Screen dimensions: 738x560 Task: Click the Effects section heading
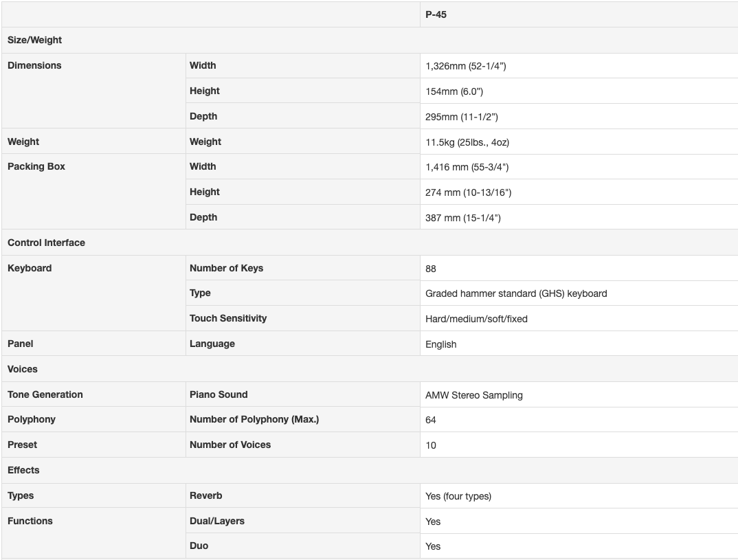(x=23, y=470)
